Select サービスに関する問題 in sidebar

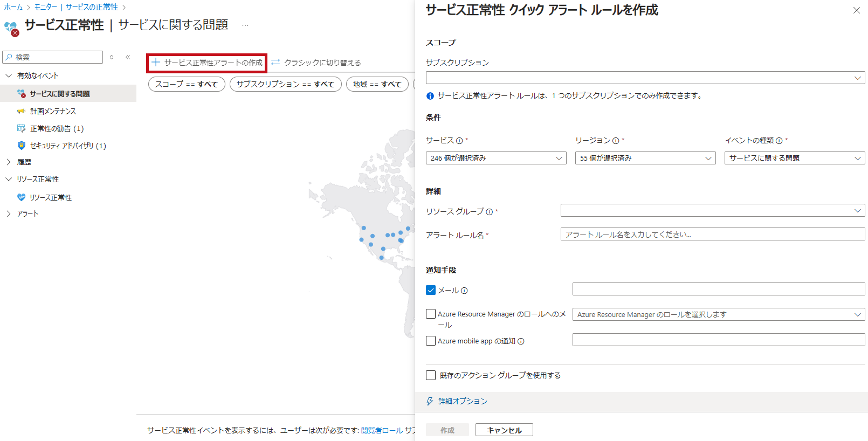click(68, 93)
